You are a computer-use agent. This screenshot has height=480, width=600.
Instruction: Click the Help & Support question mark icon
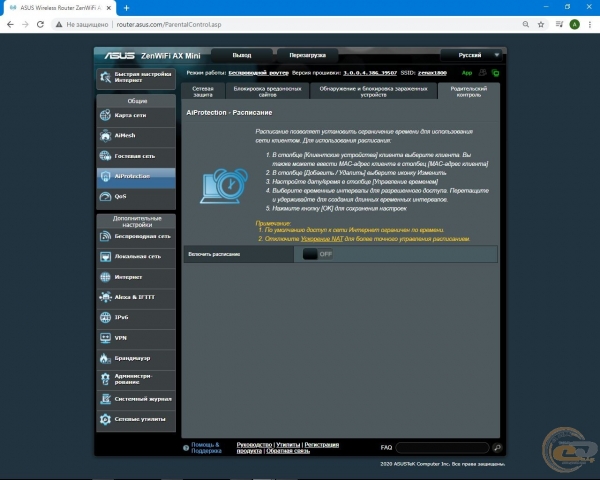(186, 447)
